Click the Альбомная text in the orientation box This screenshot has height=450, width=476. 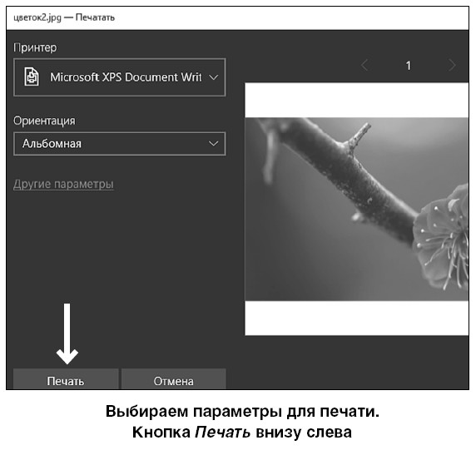tap(52, 144)
